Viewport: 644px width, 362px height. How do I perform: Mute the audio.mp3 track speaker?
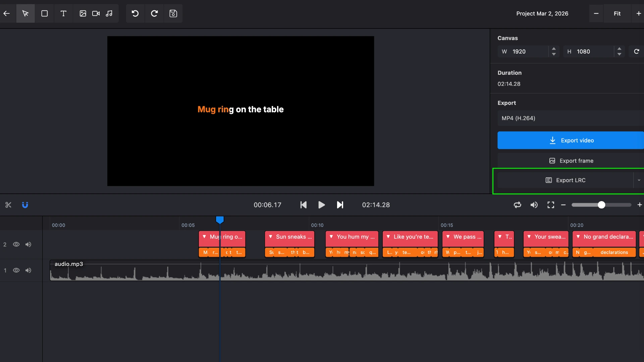(x=28, y=270)
